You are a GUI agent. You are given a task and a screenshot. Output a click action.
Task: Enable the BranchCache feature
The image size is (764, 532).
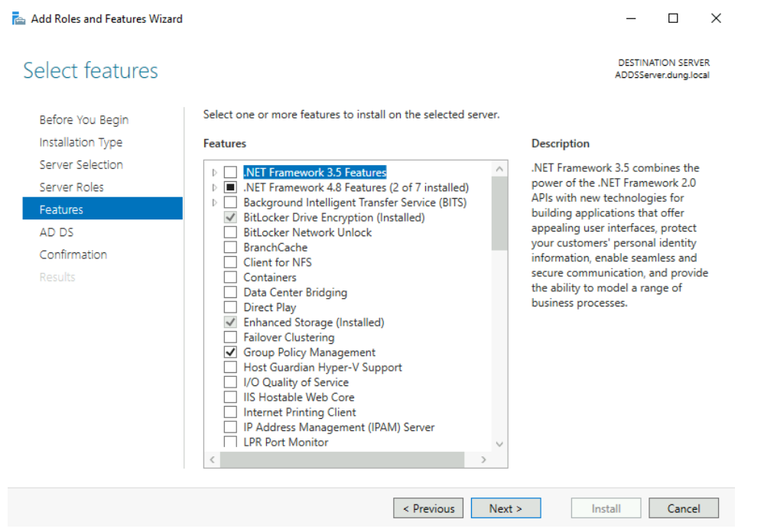point(230,247)
